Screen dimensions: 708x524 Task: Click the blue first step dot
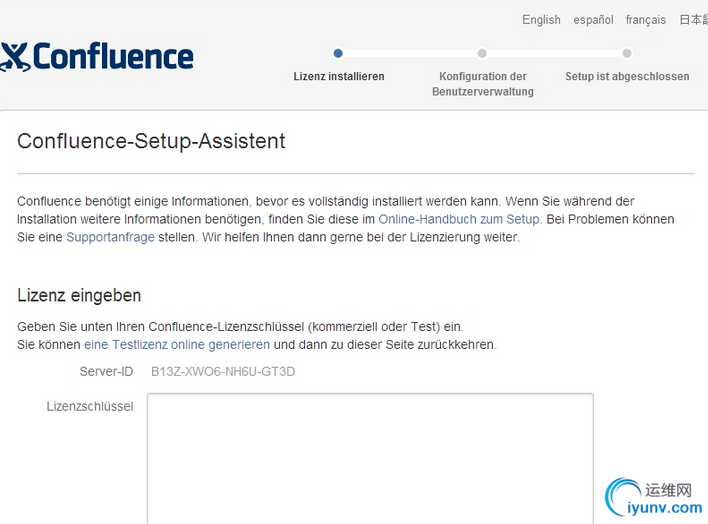[x=338, y=53]
